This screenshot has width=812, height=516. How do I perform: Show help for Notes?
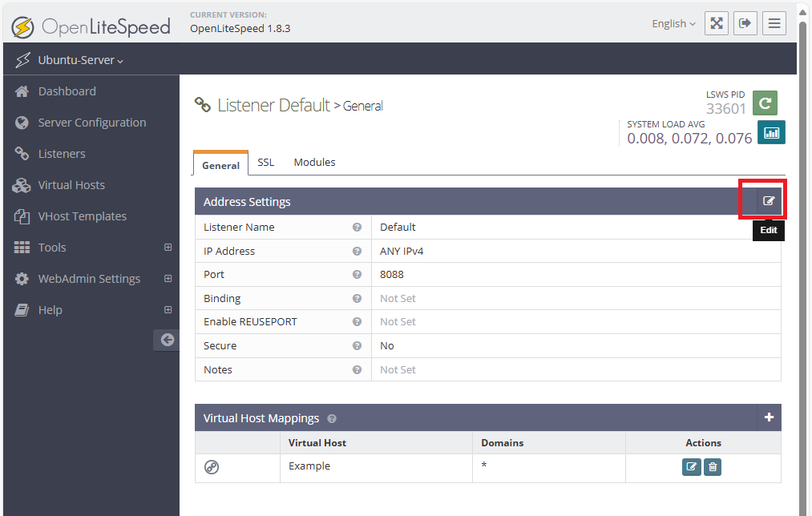357,369
